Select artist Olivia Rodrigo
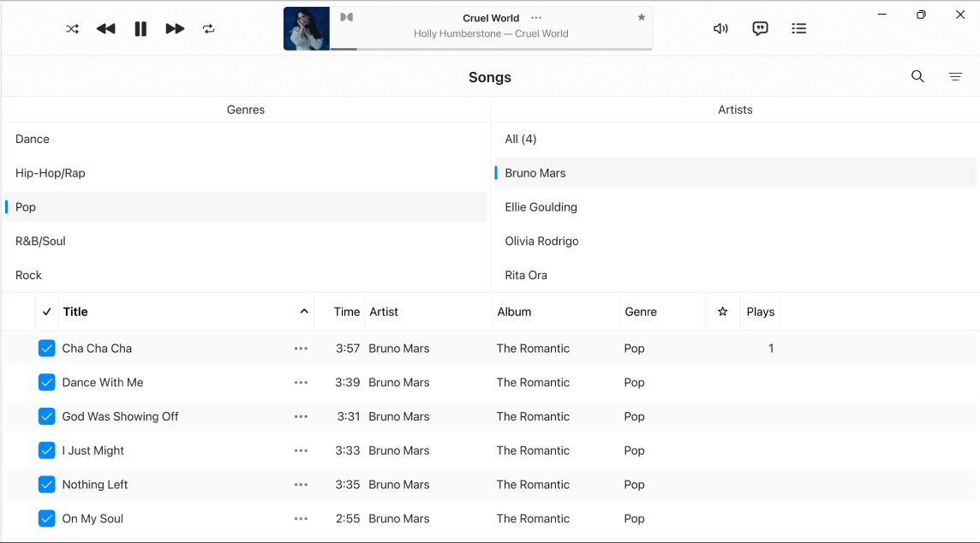980x543 pixels. 735,242
